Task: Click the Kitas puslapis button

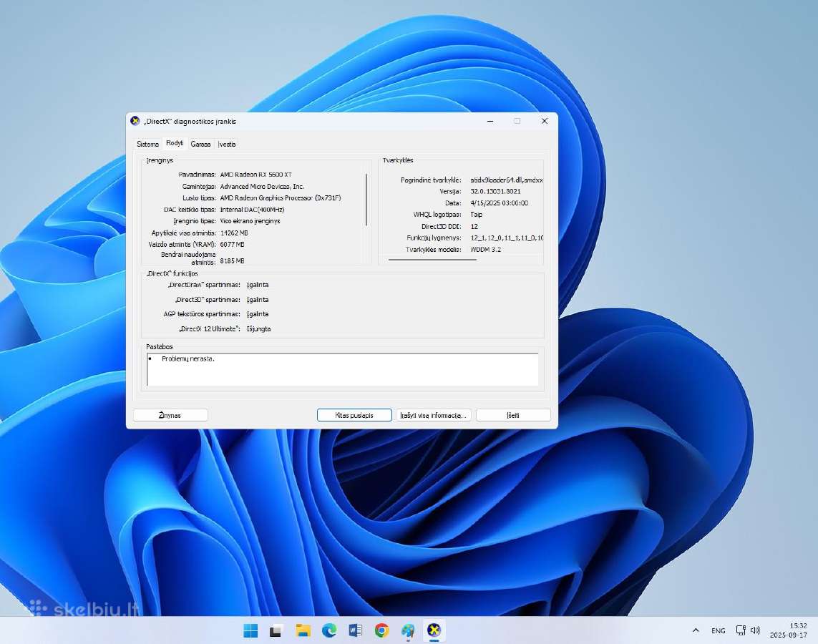Action: [354, 415]
